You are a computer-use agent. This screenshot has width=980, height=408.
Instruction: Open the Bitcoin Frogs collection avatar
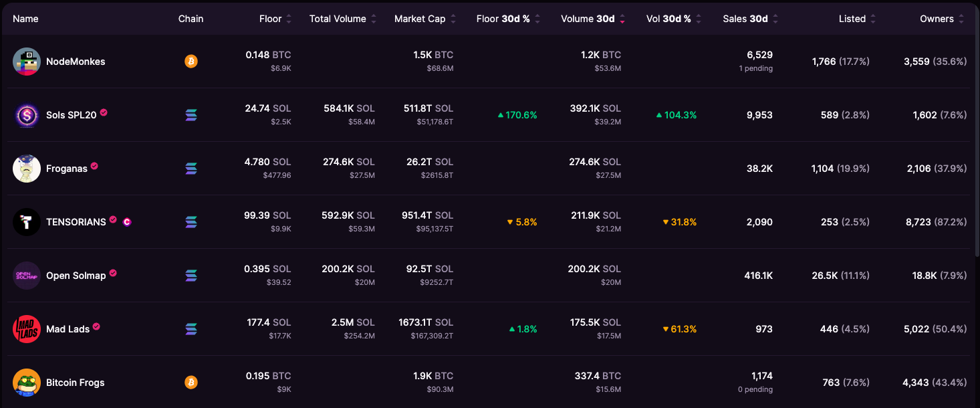pyautogui.click(x=27, y=383)
